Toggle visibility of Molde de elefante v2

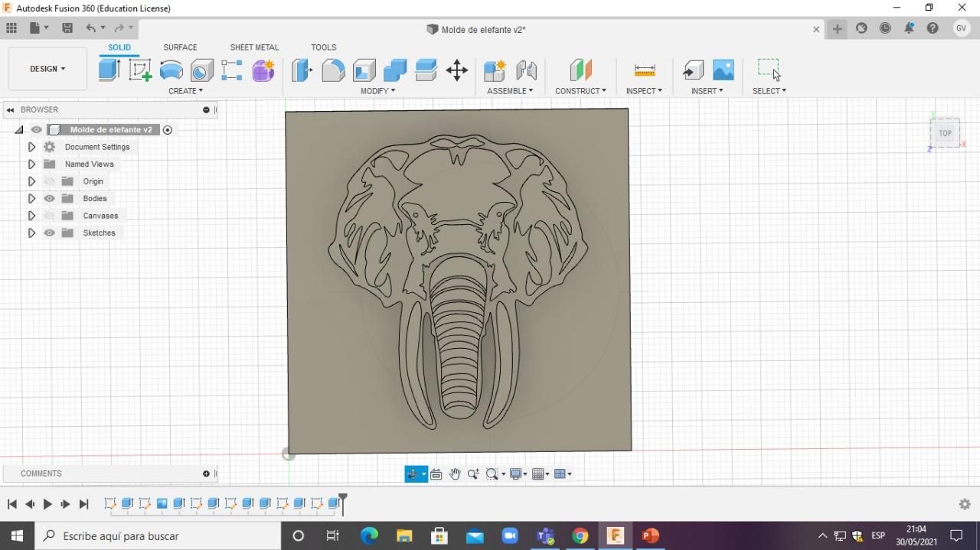(36, 130)
